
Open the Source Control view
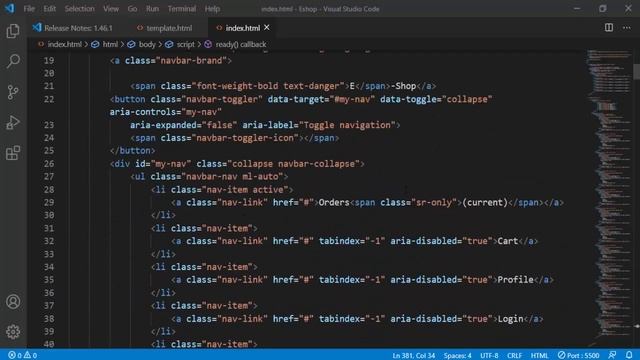click(13, 92)
